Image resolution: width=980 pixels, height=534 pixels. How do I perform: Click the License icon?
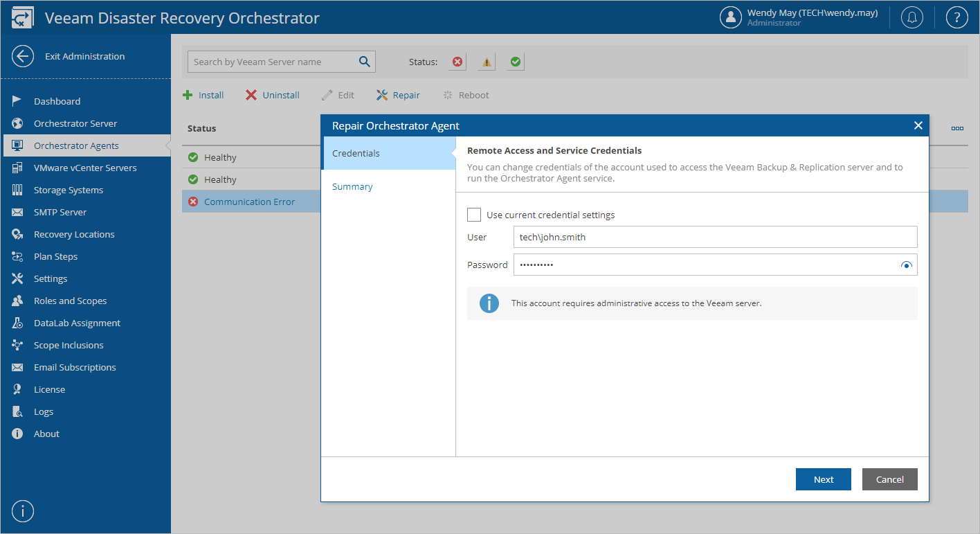pos(18,389)
